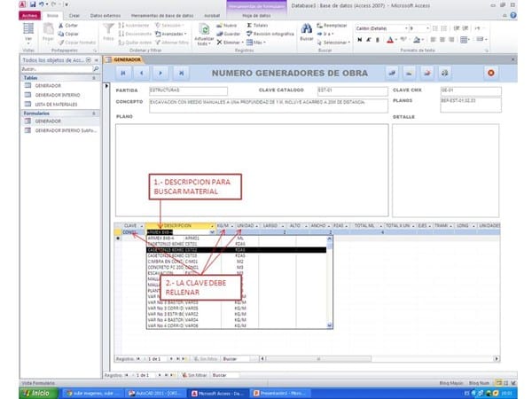Click the red stop/close form button
532x399 pixels.
pos(491,73)
